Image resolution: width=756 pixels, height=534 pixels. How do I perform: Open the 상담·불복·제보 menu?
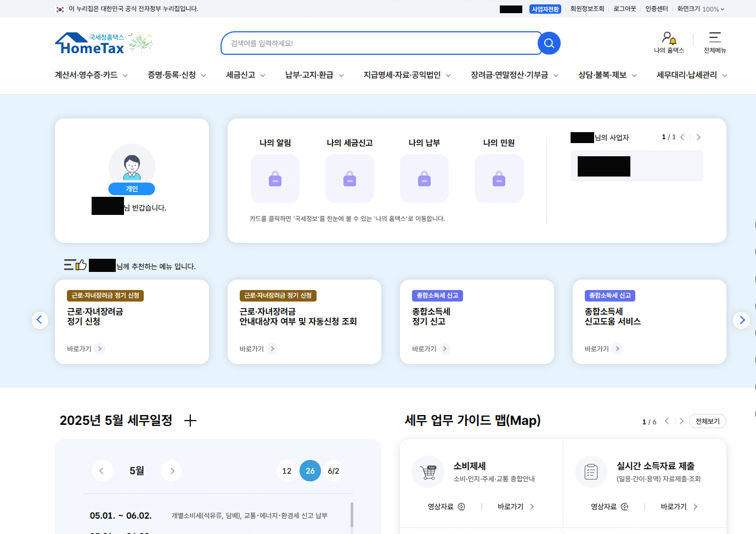pyautogui.click(x=602, y=75)
